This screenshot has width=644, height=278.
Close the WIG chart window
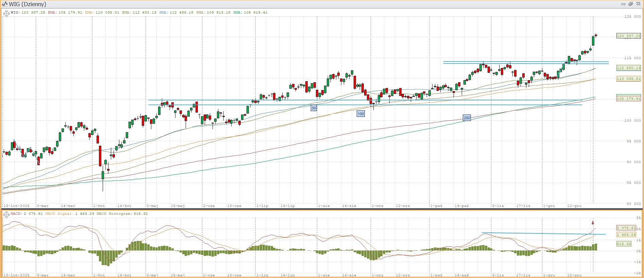638,4
